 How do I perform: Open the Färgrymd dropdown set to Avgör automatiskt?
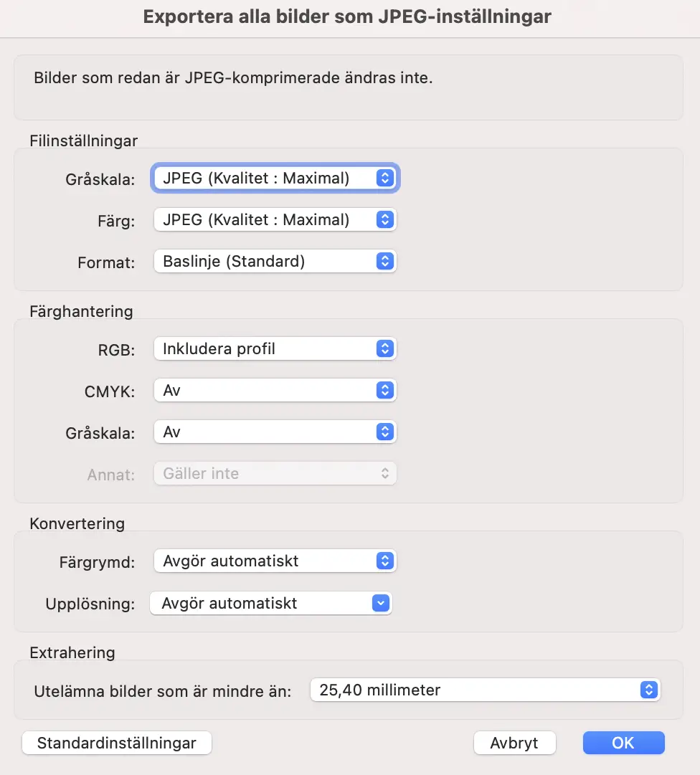275,561
